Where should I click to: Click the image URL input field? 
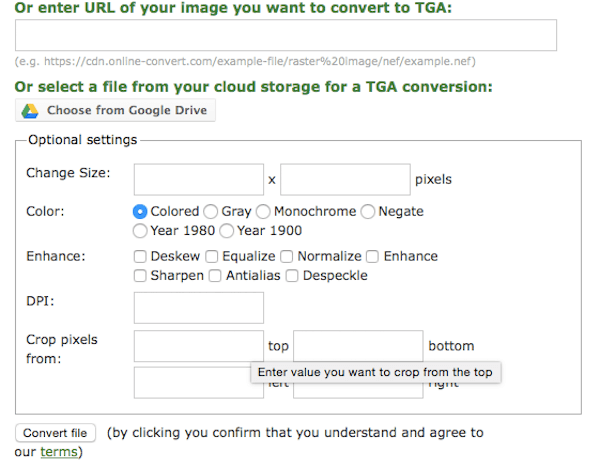pyautogui.click(x=285, y=35)
